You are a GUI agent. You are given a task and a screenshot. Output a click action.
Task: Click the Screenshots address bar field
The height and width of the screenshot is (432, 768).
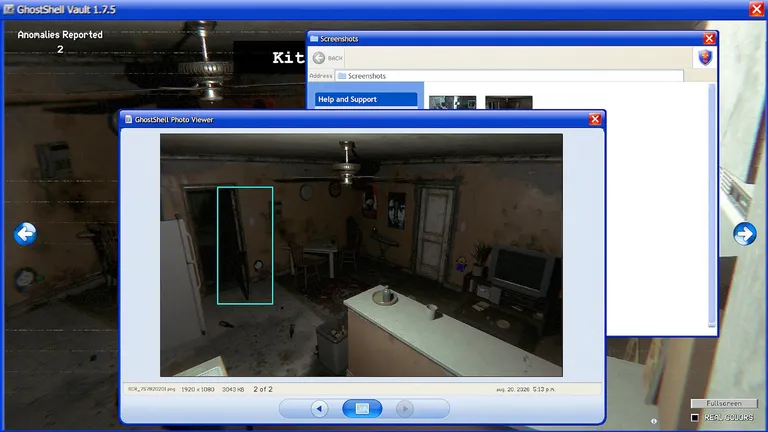[x=509, y=76]
